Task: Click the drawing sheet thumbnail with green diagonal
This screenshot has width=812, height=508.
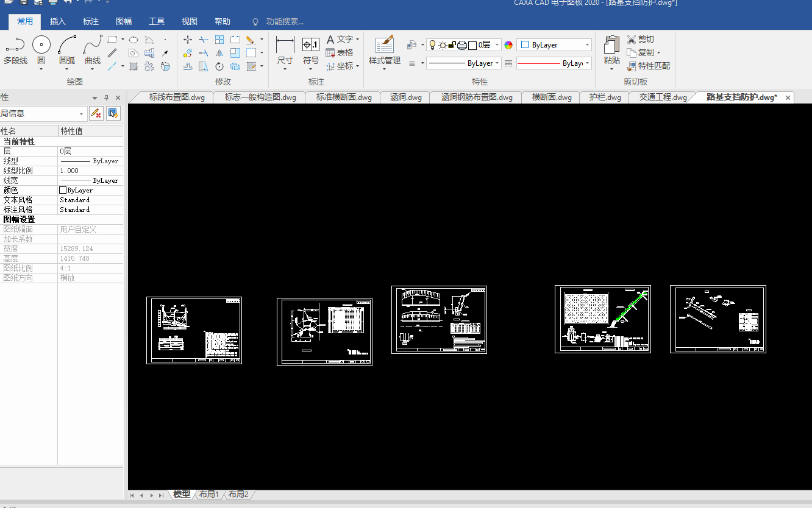Action: [603, 319]
